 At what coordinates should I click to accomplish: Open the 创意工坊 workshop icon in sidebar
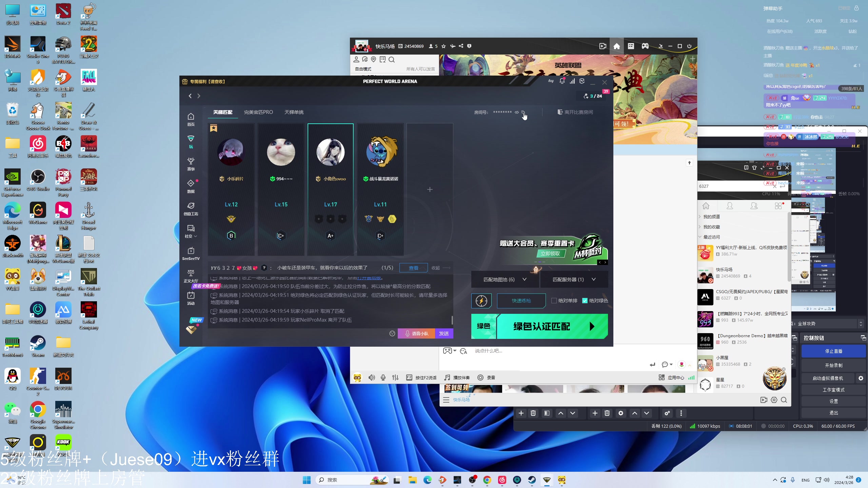coord(191,208)
